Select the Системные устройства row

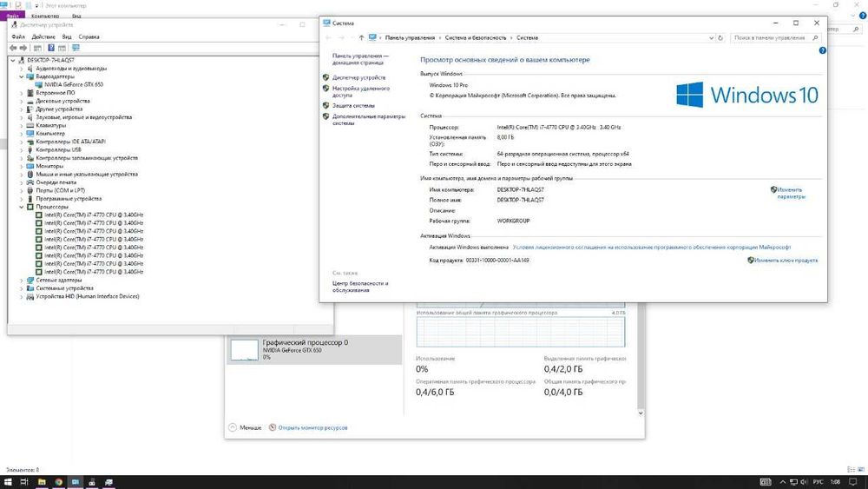[x=64, y=288]
